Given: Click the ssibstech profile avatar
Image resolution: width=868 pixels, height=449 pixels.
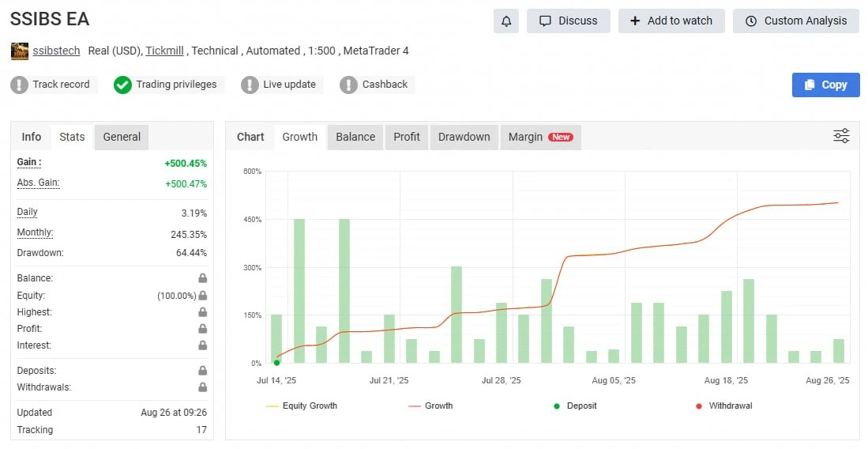Looking at the screenshot, I should [20, 51].
